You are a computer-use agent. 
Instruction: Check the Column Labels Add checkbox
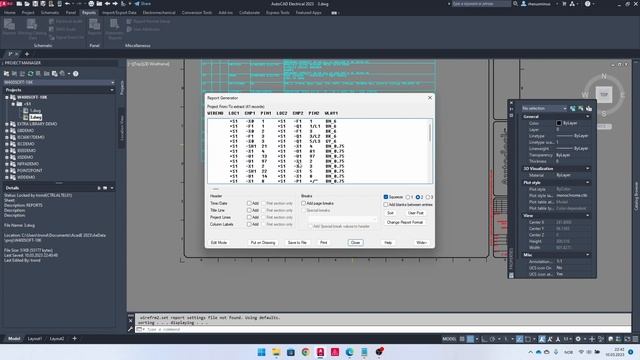pos(249,224)
